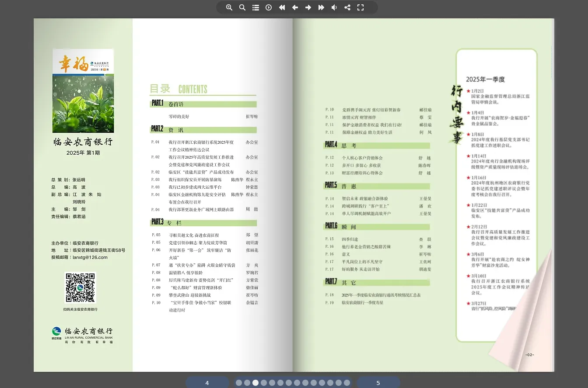Jump to last page with double-right arrows
This screenshot has height=388, width=588.
pos(321,7)
